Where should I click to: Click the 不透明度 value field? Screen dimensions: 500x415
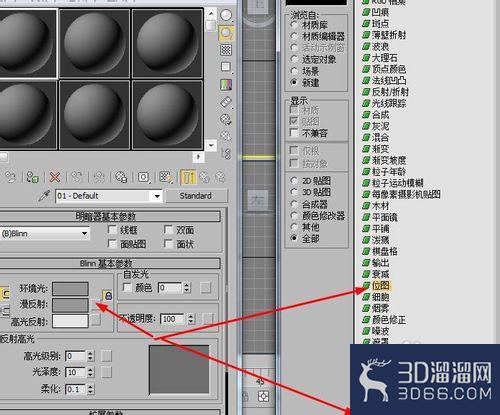coord(173,319)
